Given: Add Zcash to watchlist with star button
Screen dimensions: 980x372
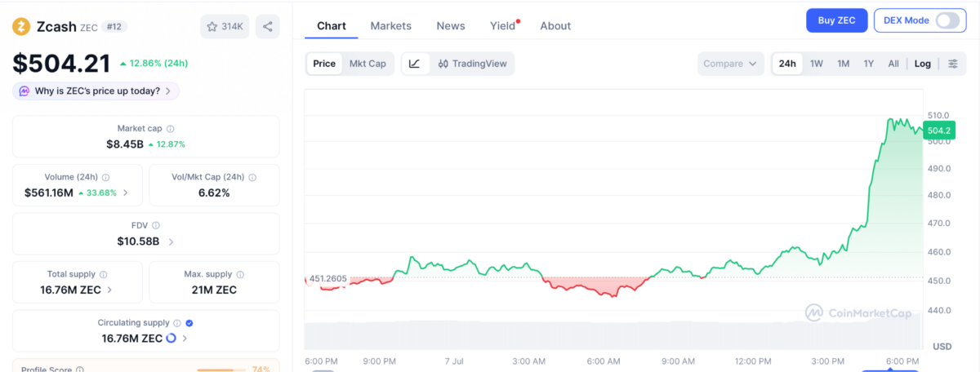Looking at the screenshot, I should pos(225,26).
